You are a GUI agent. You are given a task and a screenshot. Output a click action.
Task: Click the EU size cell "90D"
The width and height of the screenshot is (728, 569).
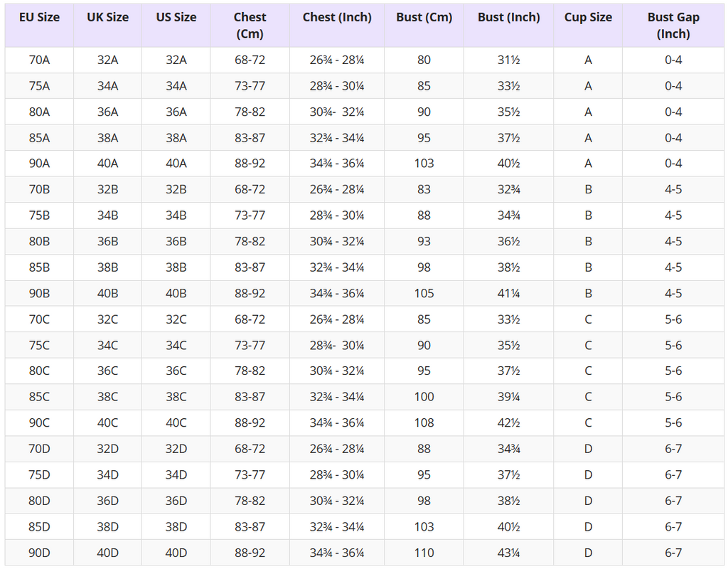point(40,553)
